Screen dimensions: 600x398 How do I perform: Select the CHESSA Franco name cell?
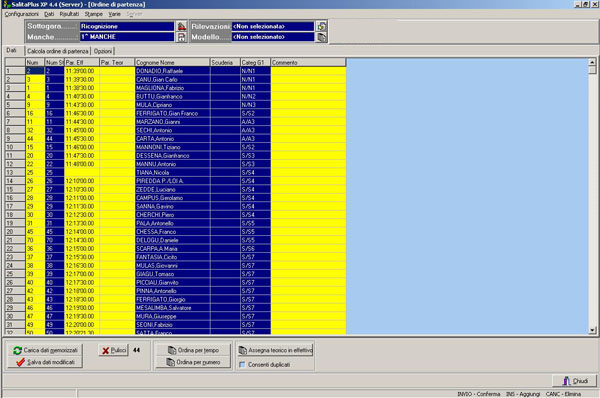[x=172, y=232]
